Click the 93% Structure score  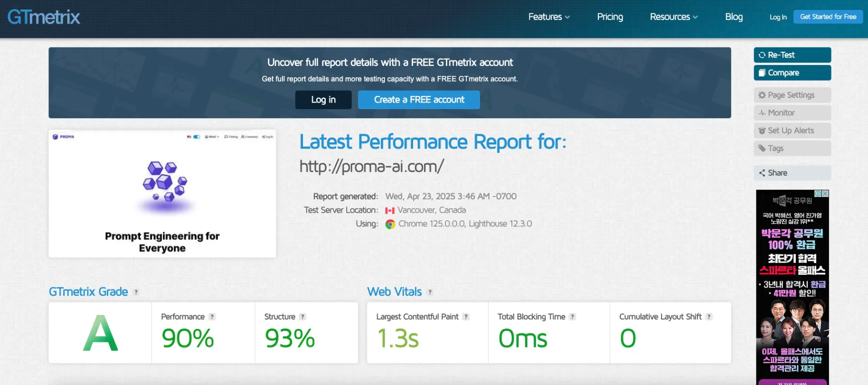pos(290,338)
